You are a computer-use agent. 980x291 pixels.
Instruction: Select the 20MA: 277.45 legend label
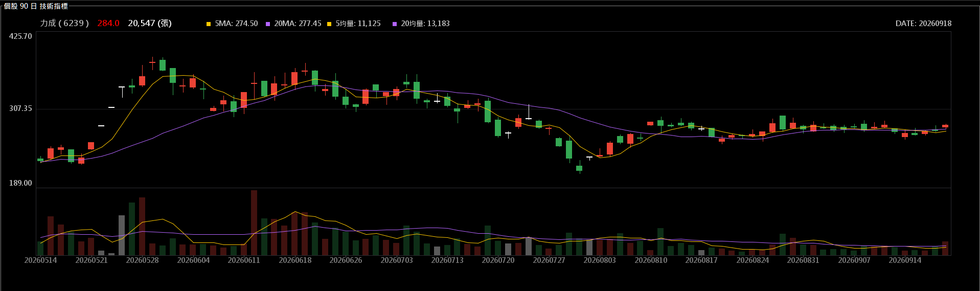[298, 24]
